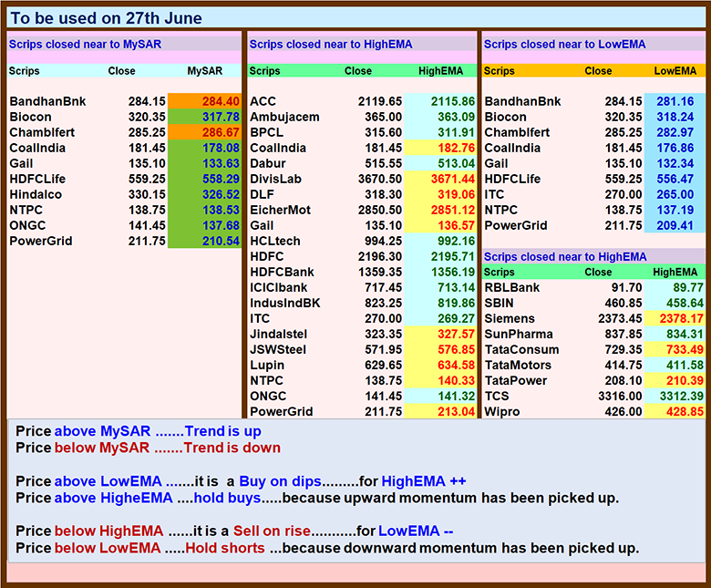Select Gail LowEMA value 132.34
Image resolution: width=711 pixels, height=588 pixels.
point(675,163)
